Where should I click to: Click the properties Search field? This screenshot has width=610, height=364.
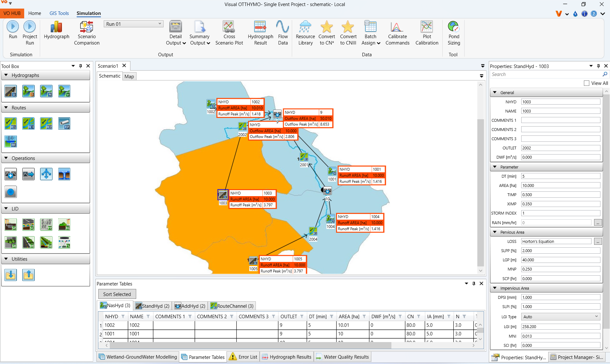[546, 74]
